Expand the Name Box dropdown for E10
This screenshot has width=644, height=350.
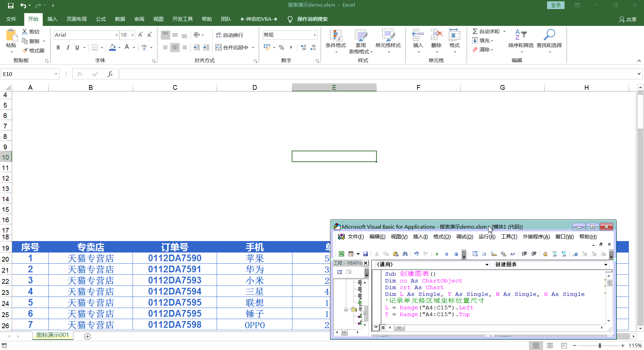click(x=56, y=74)
